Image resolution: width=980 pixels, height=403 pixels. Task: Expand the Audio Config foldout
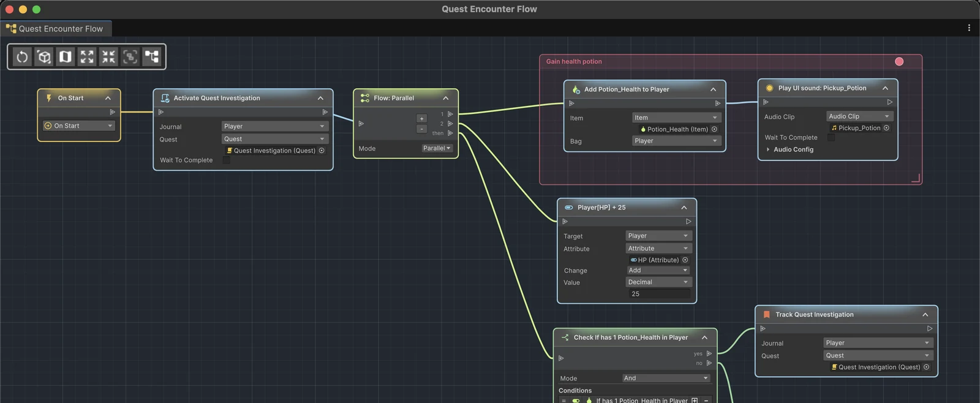tap(768, 149)
